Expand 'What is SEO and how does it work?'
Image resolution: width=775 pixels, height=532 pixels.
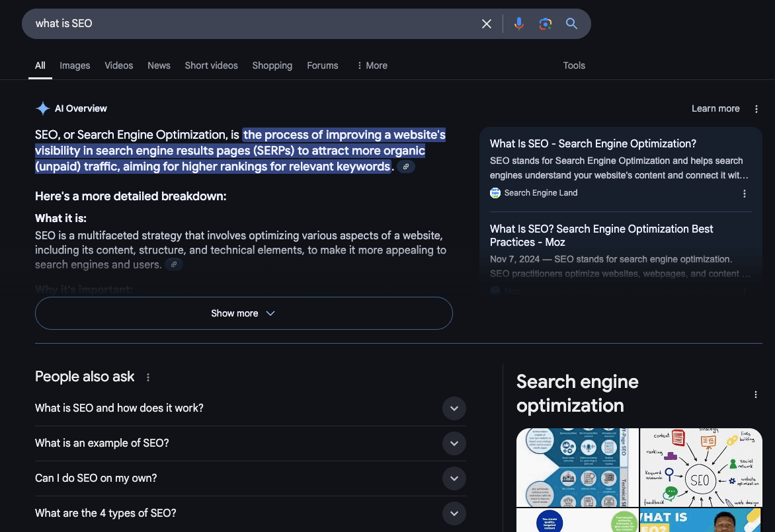pos(454,408)
